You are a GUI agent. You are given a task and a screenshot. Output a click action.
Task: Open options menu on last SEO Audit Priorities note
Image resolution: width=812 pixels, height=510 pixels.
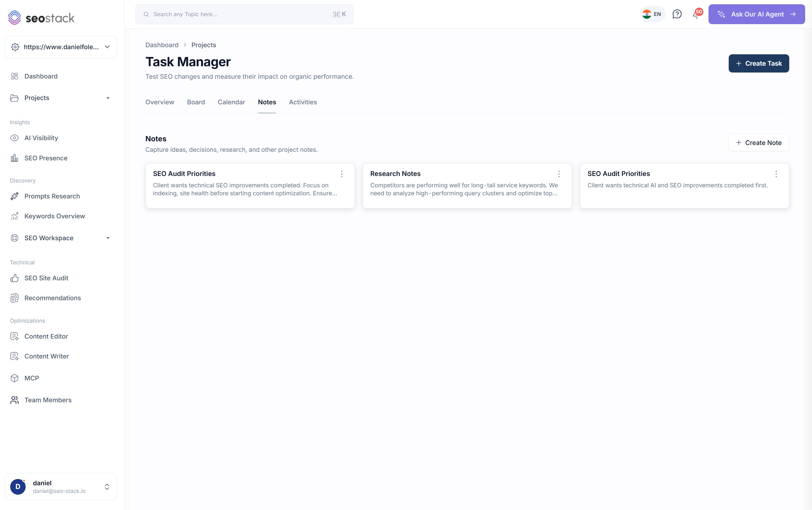[x=776, y=174]
